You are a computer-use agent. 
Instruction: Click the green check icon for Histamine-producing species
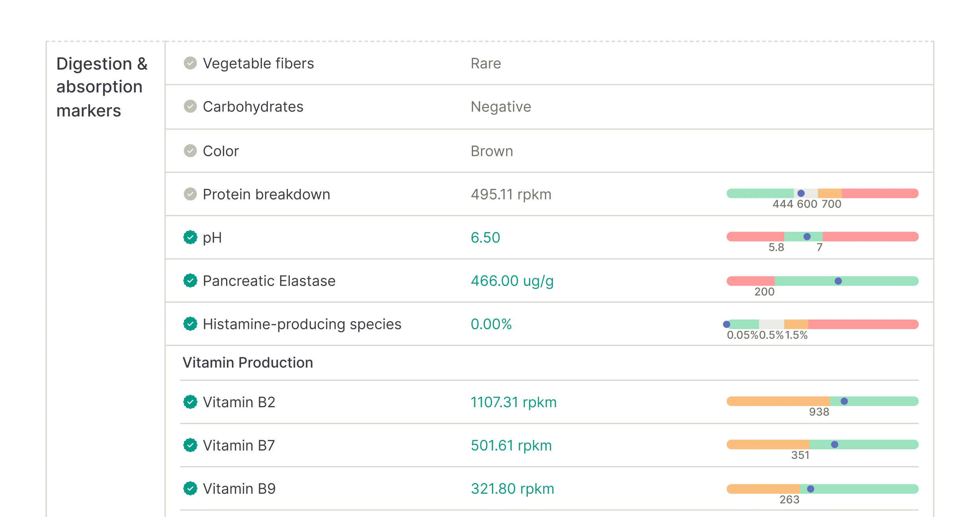[x=190, y=324]
